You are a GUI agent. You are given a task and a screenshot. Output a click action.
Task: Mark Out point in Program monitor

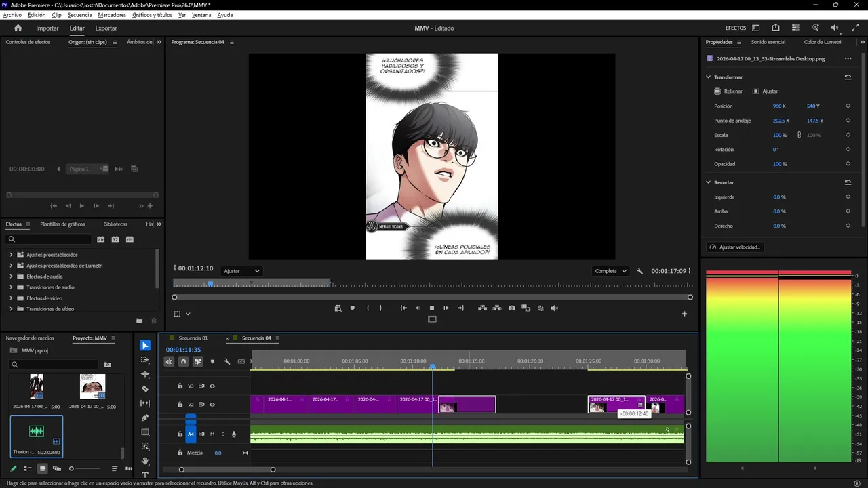[x=380, y=308]
